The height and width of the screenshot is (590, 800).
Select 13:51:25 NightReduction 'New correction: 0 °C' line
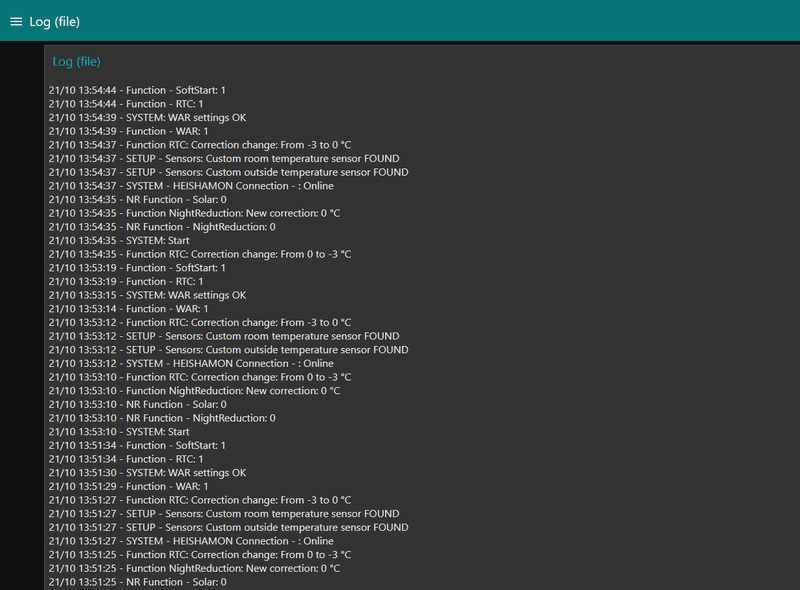click(x=194, y=569)
